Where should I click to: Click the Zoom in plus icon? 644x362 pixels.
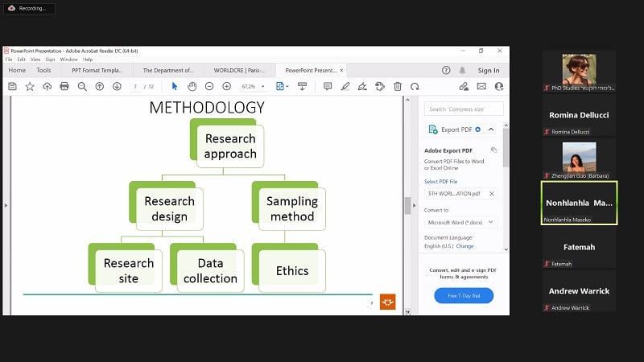pyautogui.click(x=227, y=86)
